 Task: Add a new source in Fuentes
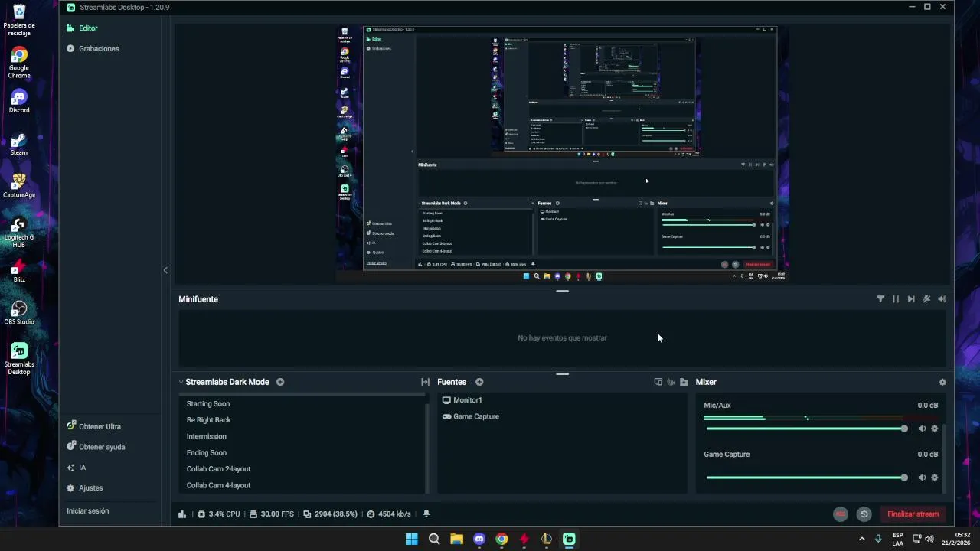479,382
